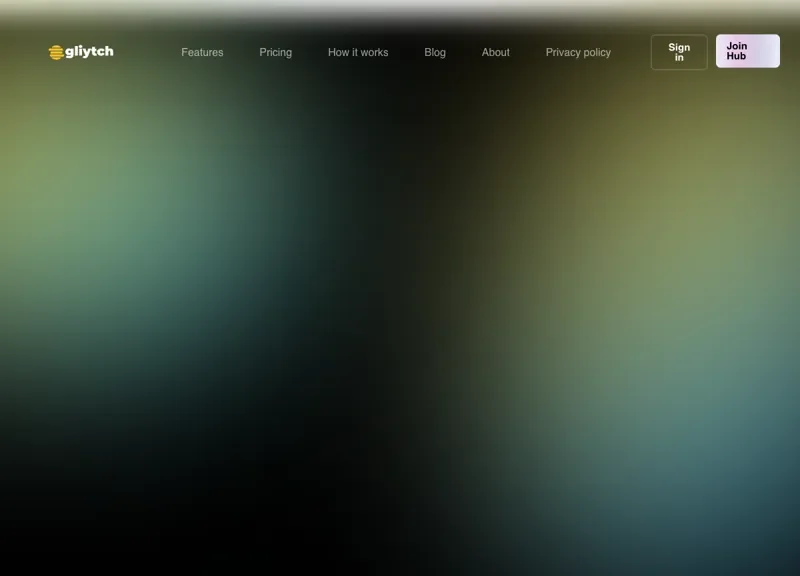The height and width of the screenshot is (576, 800).
Task: View the Privacy policy
Action: click(x=578, y=53)
